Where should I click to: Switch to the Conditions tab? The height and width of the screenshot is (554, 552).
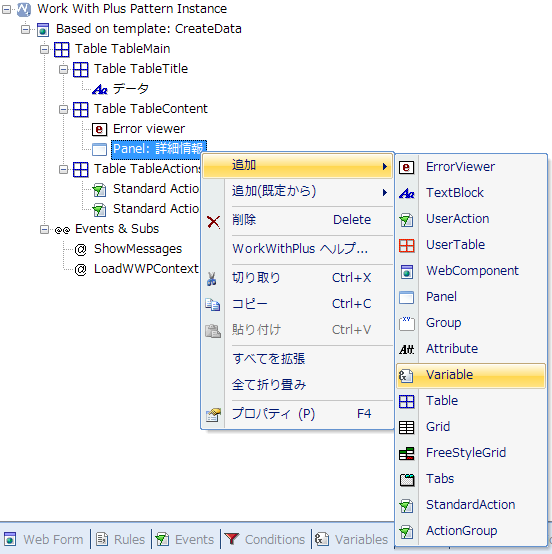point(265,540)
